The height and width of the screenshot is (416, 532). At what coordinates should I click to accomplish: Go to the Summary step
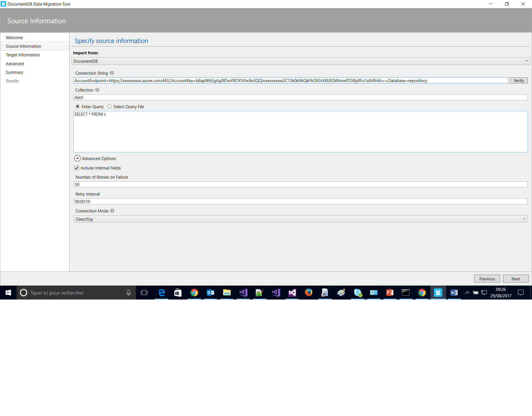coord(14,72)
